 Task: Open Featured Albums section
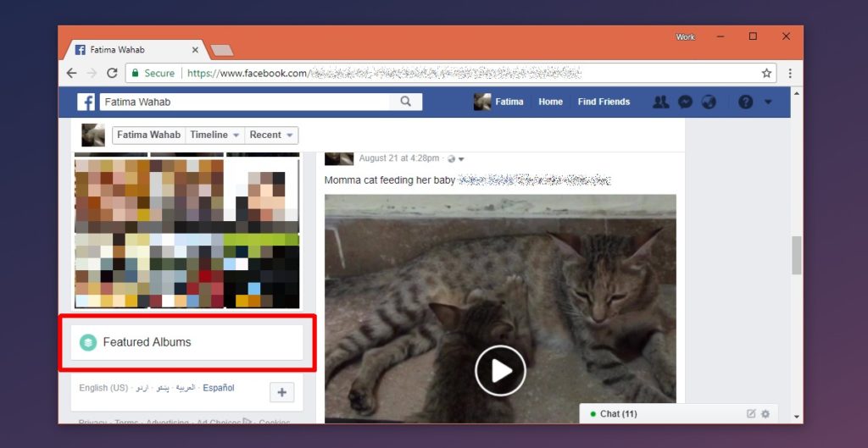click(x=187, y=342)
